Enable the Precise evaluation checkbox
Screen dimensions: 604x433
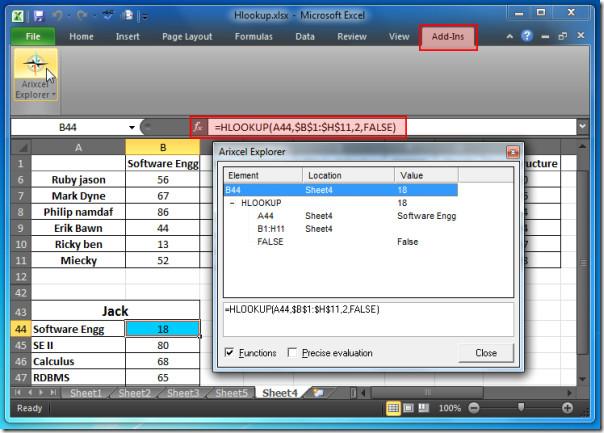pos(292,353)
